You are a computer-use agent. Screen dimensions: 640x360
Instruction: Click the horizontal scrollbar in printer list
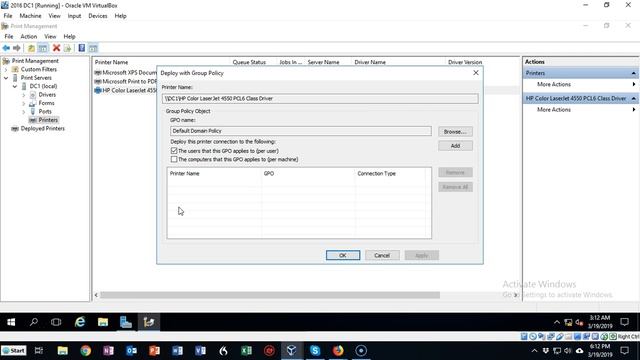pos(270,295)
